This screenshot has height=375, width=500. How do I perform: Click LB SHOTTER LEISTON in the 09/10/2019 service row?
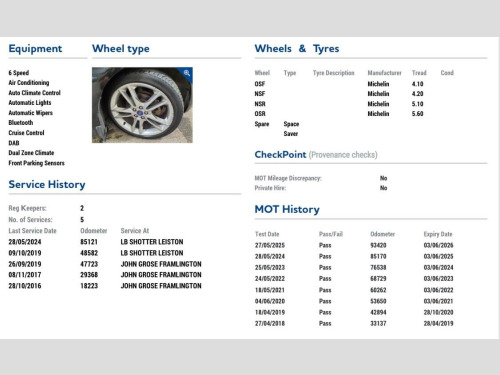click(x=152, y=253)
